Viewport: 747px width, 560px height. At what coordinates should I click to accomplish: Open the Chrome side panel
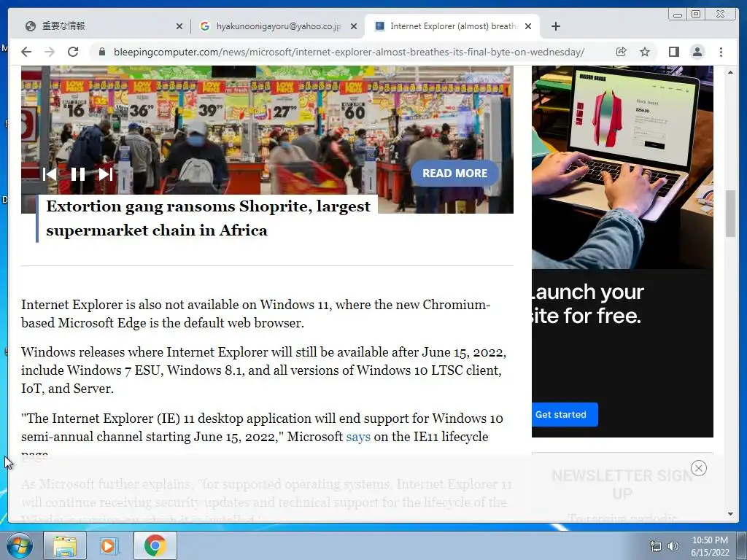pos(673,52)
